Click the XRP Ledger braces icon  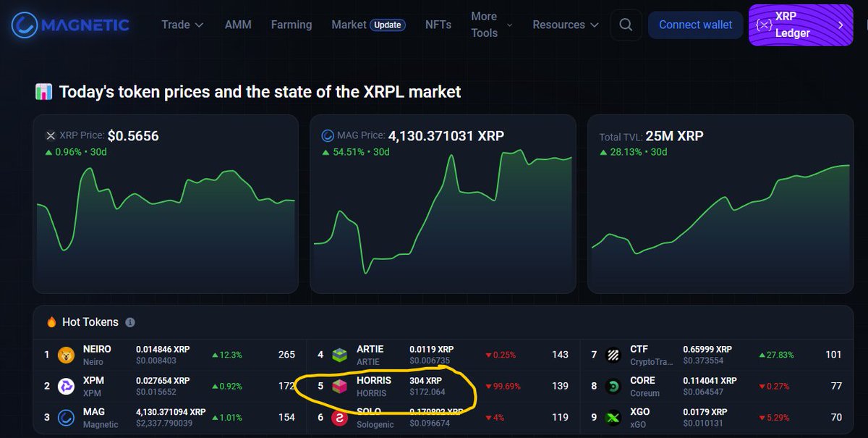pos(763,25)
